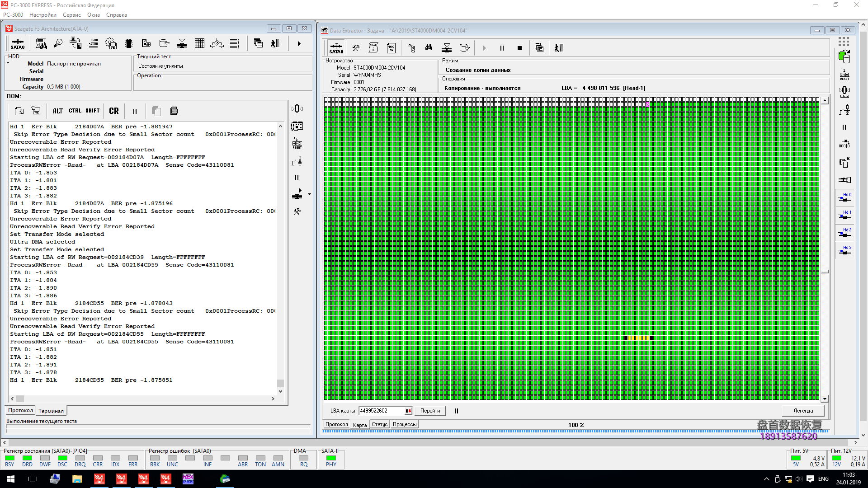This screenshot has width=868, height=488.
Task: Click terminal log scroll right arrow
Action: [x=273, y=399]
